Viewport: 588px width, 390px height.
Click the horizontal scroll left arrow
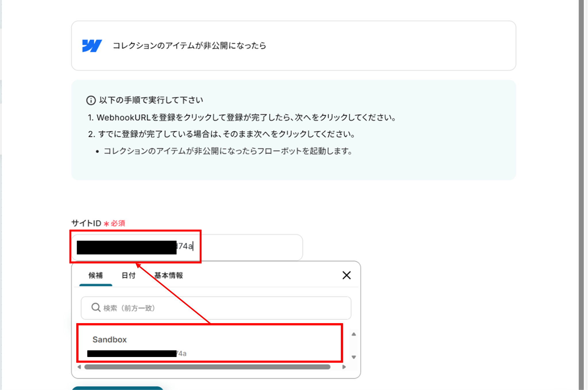click(79, 367)
